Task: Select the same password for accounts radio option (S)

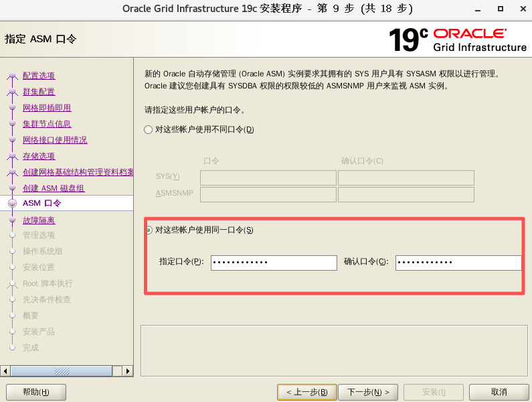Action: (149, 230)
